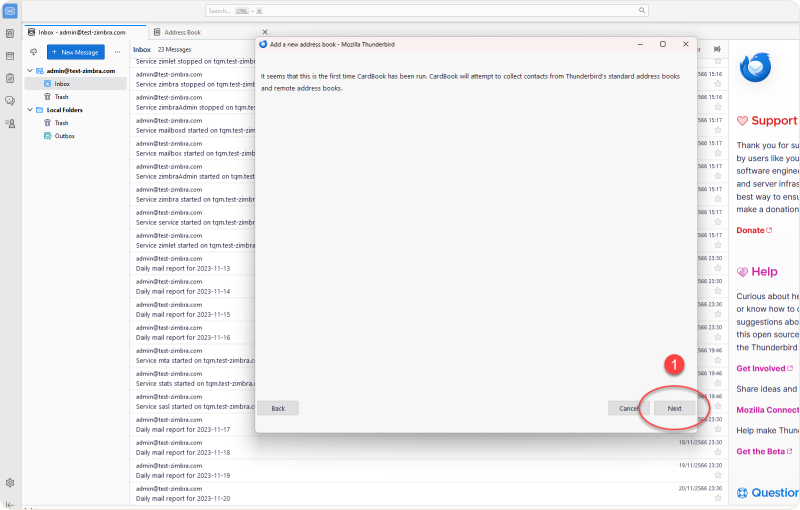Collapse the spaces toolbar with arrow icon

coord(10,504)
